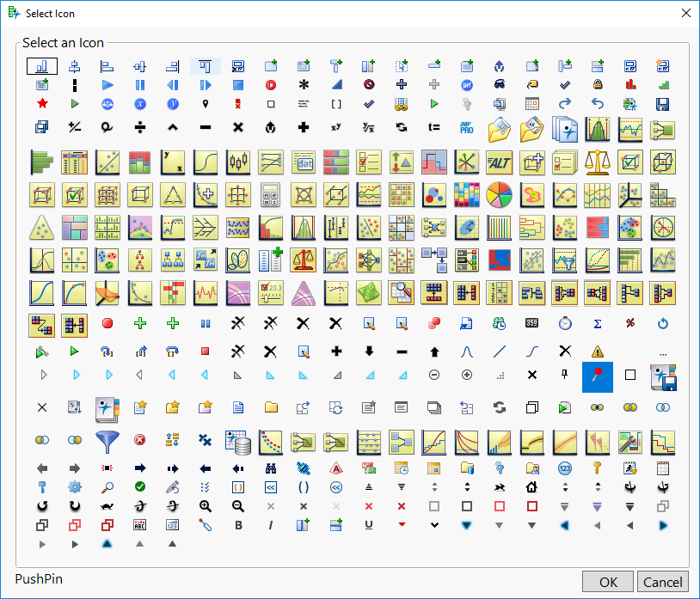
Task: Select the database table cylinder icon
Action: [x=238, y=442]
